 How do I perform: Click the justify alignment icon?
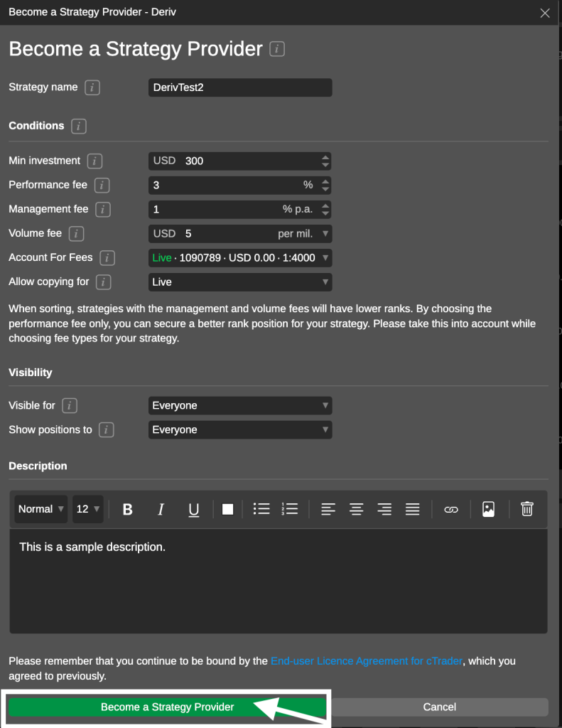tap(412, 508)
